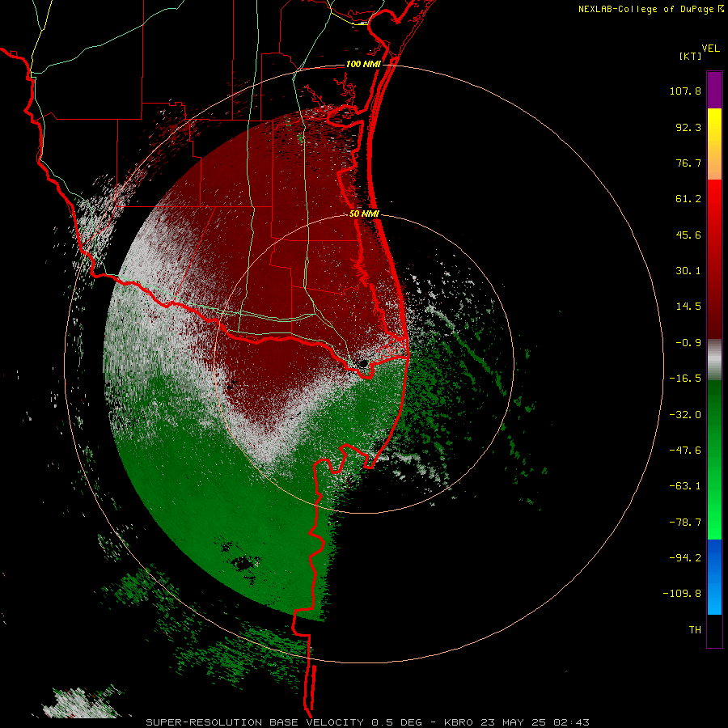This screenshot has width=728, height=728.
Task: Click the [KT] units label
Action: click(x=691, y=56)
